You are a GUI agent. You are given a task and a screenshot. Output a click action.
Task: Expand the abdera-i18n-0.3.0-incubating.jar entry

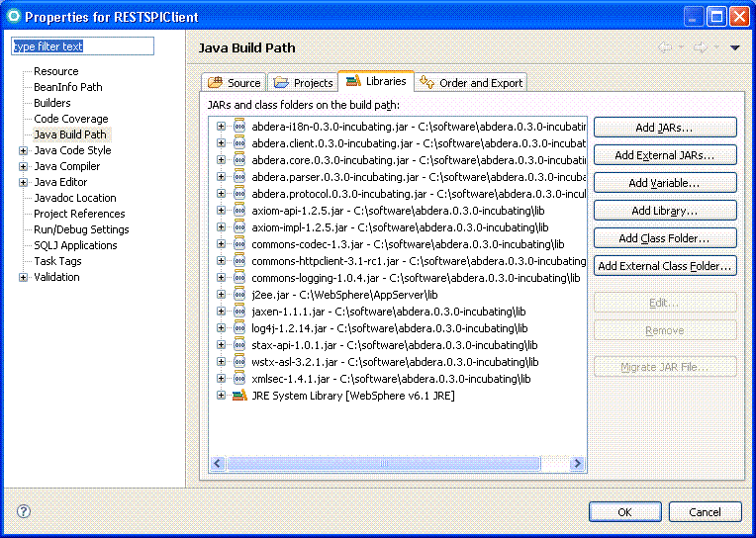point(221,127)
